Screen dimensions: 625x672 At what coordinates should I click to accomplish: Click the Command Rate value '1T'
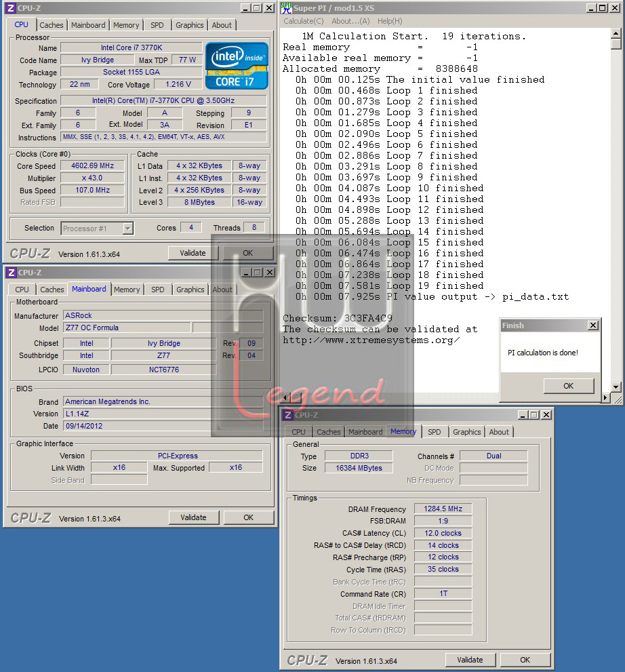[443, 593]
